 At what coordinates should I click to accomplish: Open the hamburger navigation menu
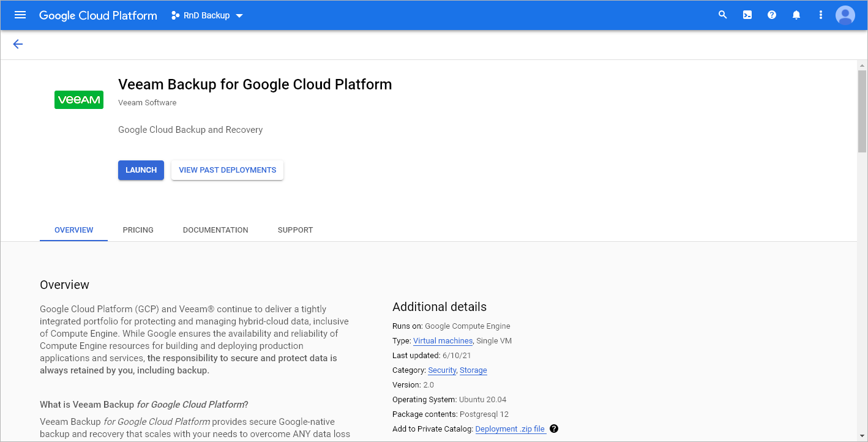tap(20, 15)
